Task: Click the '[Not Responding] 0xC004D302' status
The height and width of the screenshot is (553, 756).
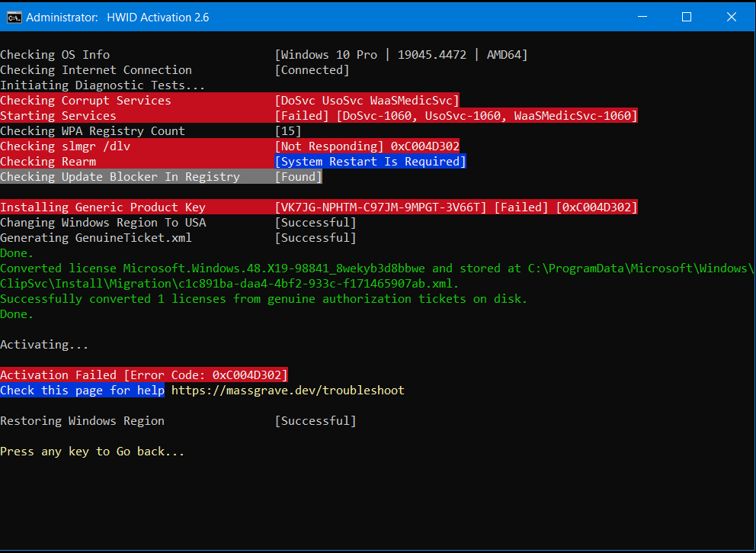Action: pyautogui.click(x=367, y=146)
